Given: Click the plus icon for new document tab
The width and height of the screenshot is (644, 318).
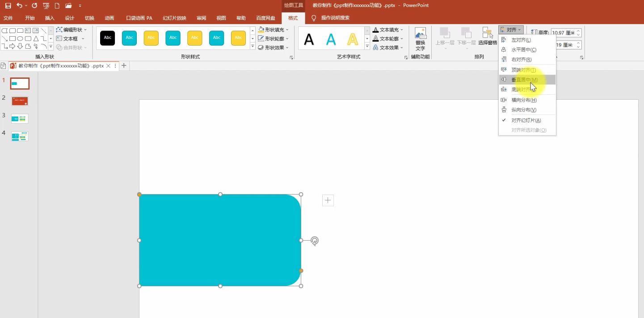Looking at the screenshot, I should 124,66.
